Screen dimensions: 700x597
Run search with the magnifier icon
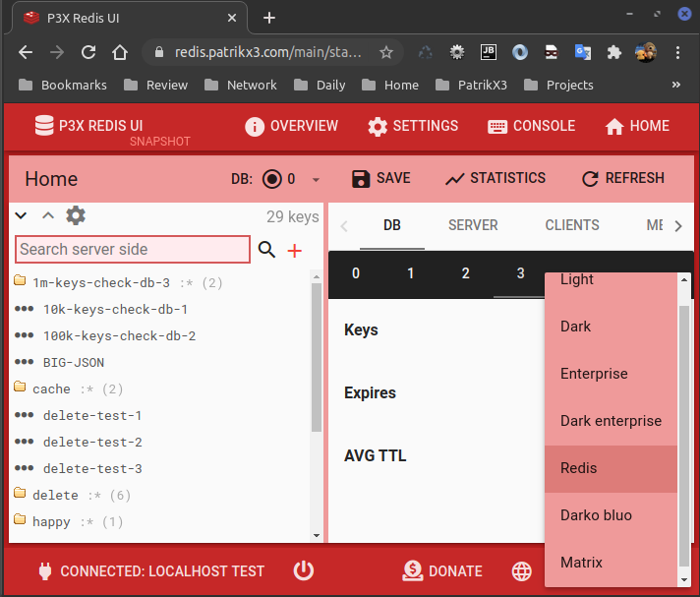point(267,249)
